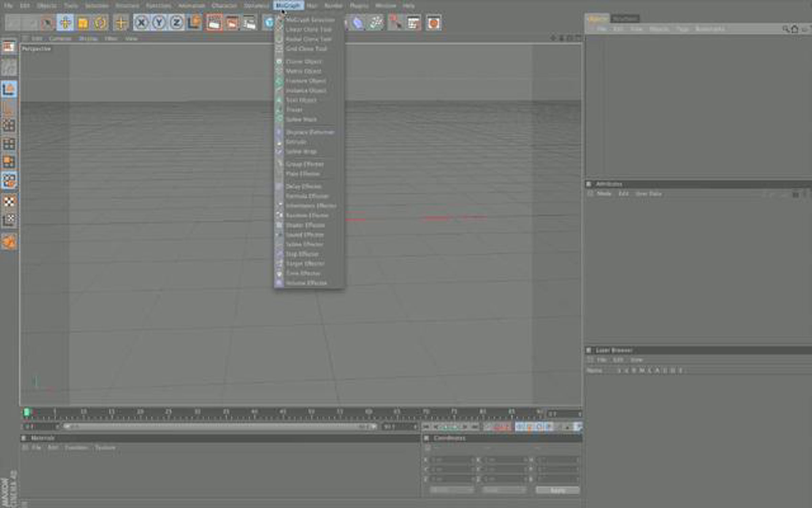Open the File menu
Screen dimensions: 812x508
click(x=8, y=6)
